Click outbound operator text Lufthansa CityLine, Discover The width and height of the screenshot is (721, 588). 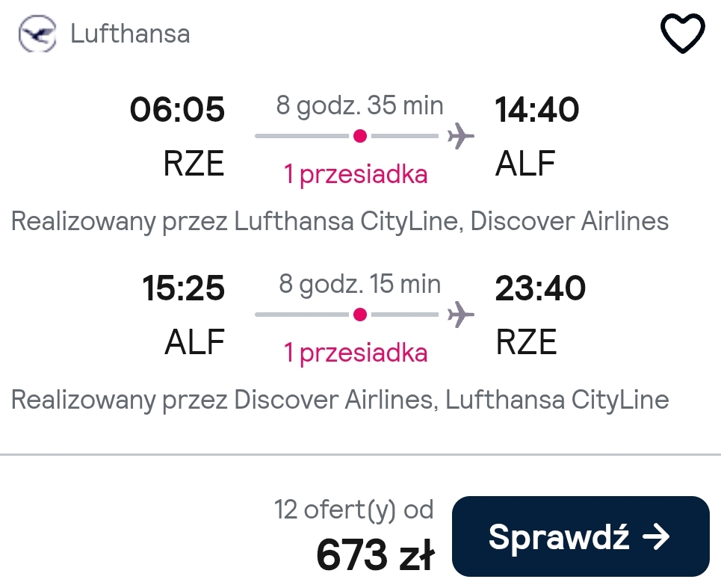click(x=340, y=221)
